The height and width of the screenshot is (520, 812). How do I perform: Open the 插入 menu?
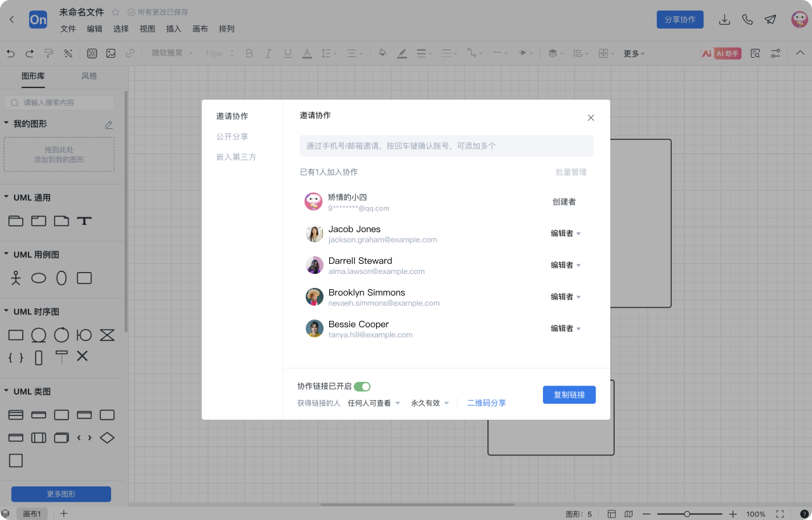click(x=174, y=29)
